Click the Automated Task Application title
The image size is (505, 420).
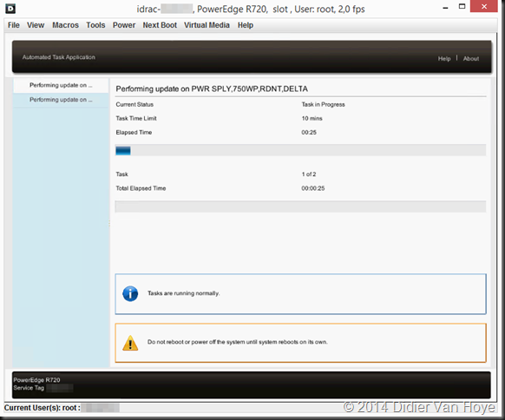pos(59,57)
